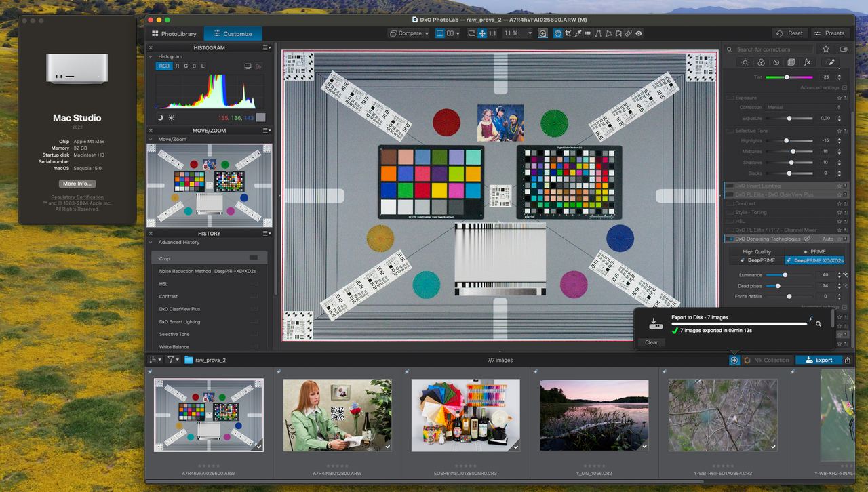Select thumbnail A7RIINBI012800.ARW
Viewport: 868px width, 492px height.
[338, 415]
